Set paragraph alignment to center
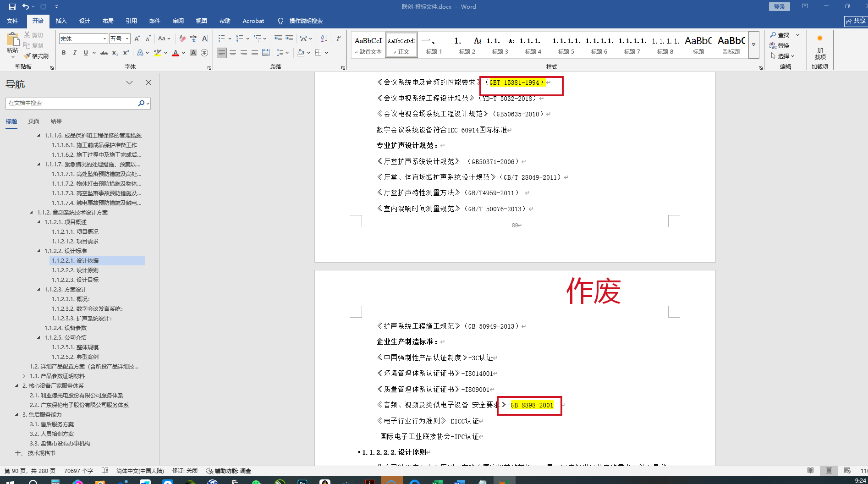Viewport: 868px width, 484px height. [233, 53]
